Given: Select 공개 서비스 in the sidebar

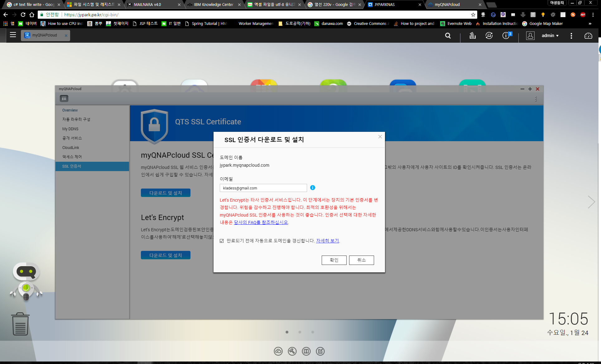Looking at the screenshot, I should 92,138.
